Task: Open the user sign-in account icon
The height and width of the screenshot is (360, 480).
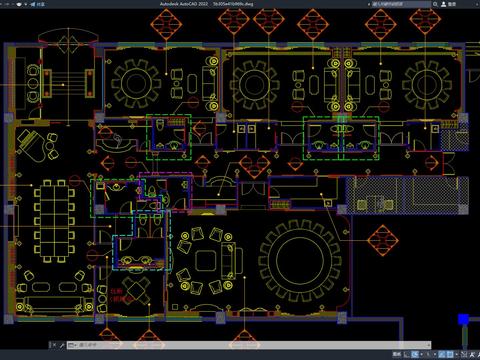Action: click(x=444, y=4)
